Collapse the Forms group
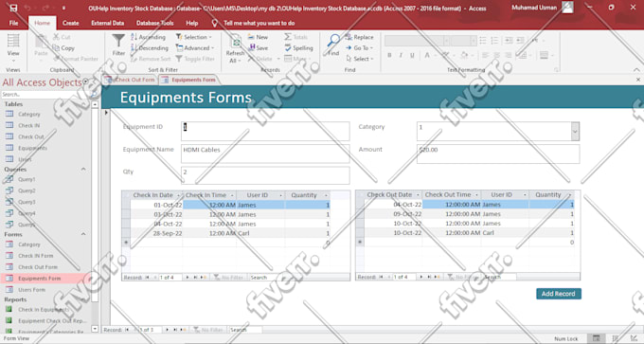Screen dimensions: 644x344 click(x=83, y=234)
